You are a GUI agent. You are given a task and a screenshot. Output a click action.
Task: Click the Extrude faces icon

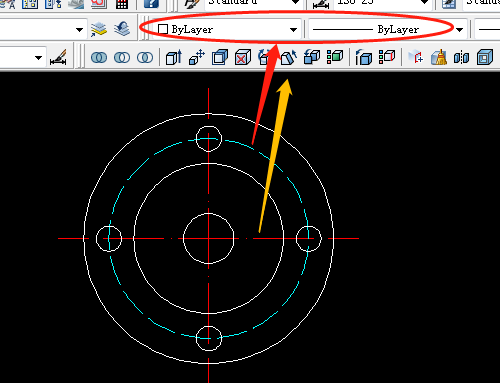coord(174,57)
